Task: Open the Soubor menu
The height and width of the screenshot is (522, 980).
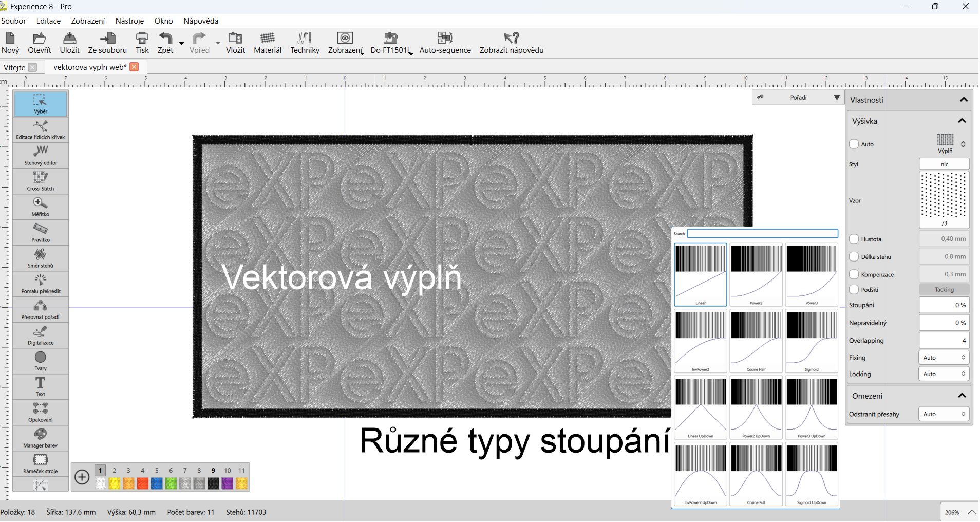Action: click(x=13, y=21)
